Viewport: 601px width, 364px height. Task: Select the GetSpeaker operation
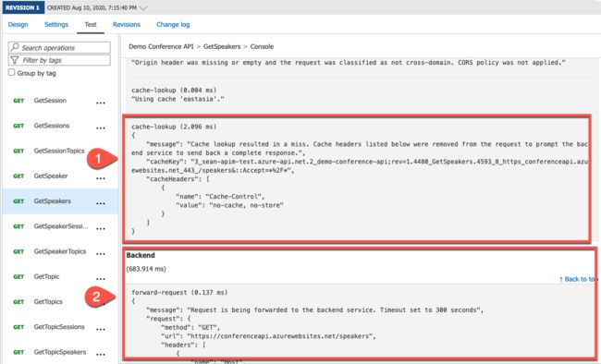(51, 176)
